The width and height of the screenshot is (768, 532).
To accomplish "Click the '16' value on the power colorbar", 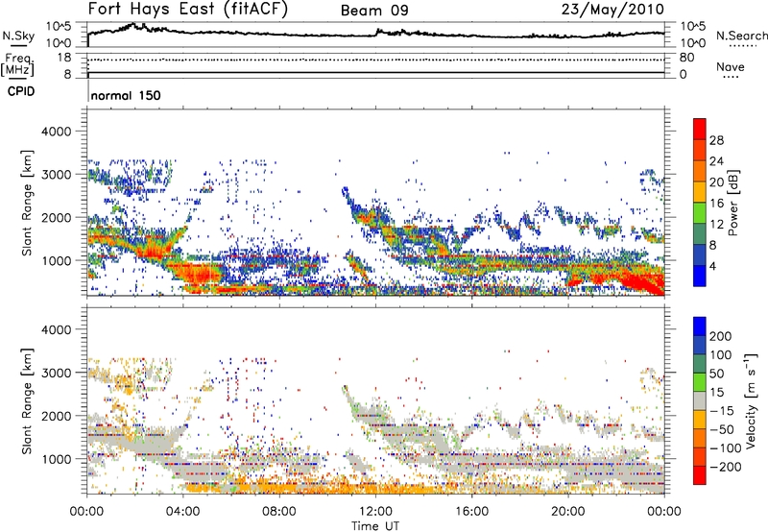I will 716,204.
